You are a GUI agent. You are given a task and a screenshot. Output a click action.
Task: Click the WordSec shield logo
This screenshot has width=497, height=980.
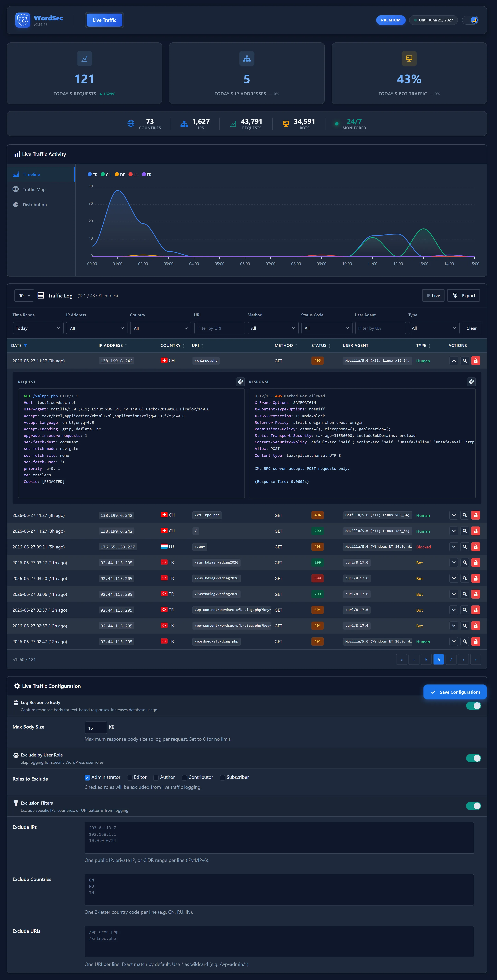pyautogui.click(x=22, y=20)
